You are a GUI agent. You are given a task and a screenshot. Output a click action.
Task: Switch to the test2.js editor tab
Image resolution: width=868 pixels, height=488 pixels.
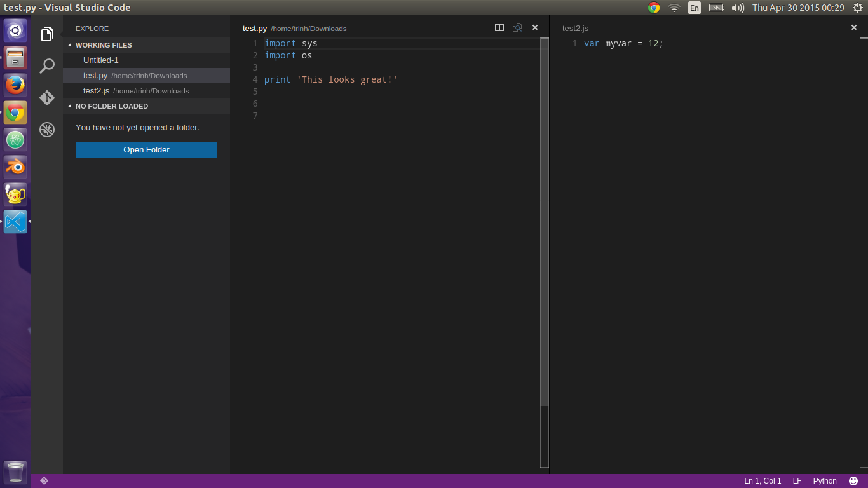pos(575,28)
